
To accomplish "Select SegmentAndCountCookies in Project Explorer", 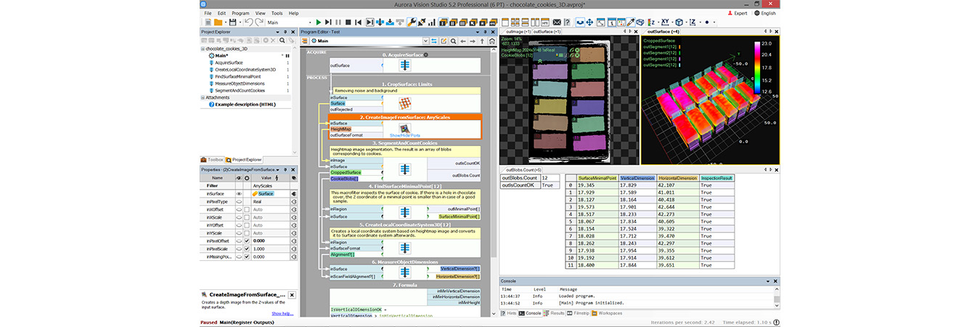I will (x=240, y=90).
